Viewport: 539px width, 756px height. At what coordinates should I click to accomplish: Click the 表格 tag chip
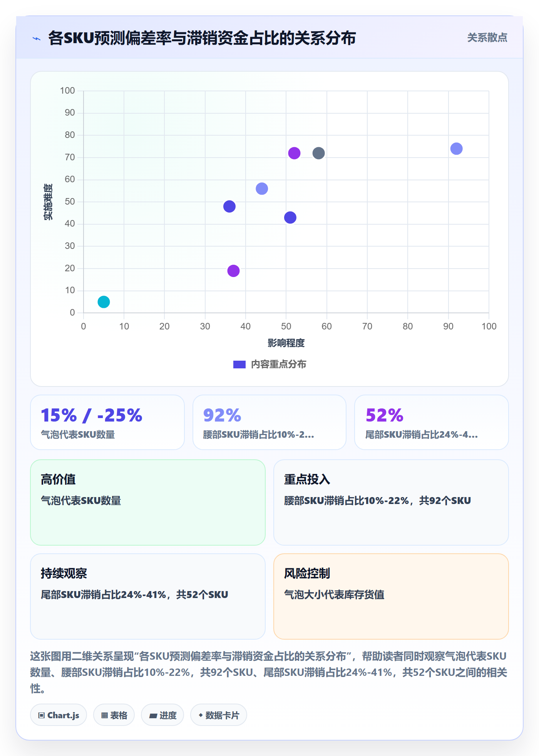tap(114, 715)
